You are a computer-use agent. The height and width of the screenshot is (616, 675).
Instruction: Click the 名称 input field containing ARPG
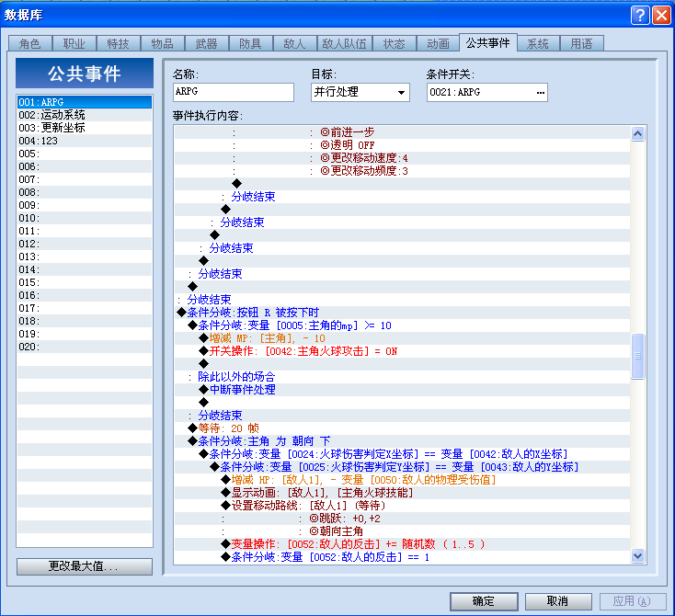234,92
